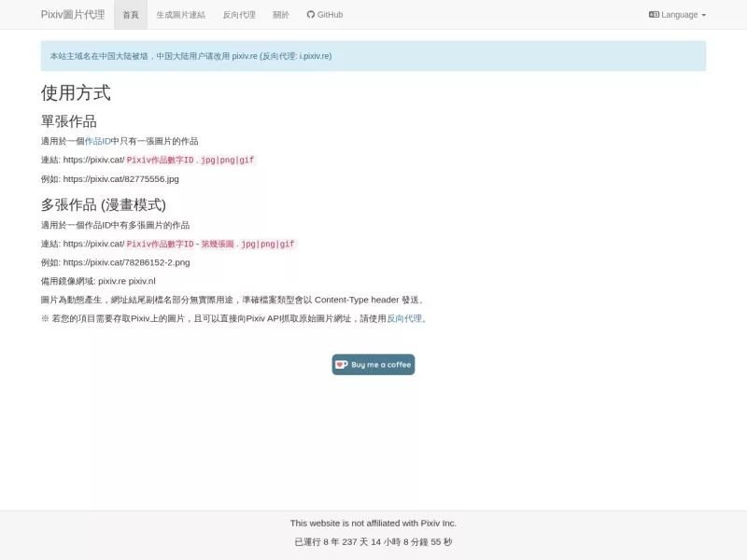Image resolution: width=747 pixels, height=560 pixels.
Task: Click the 多張作品 (漫畫模式) heading
Action: (x=104, y=204)
